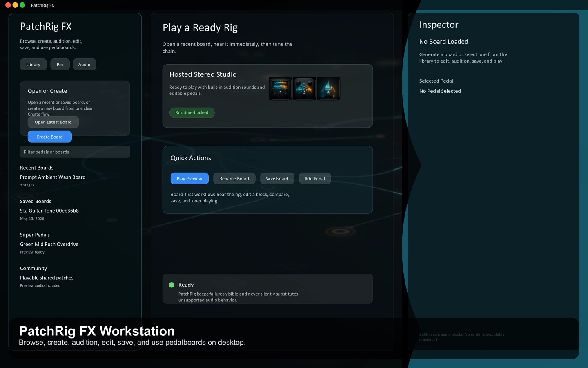
Task: Click the Saved Boards section header
Action: 36,202
